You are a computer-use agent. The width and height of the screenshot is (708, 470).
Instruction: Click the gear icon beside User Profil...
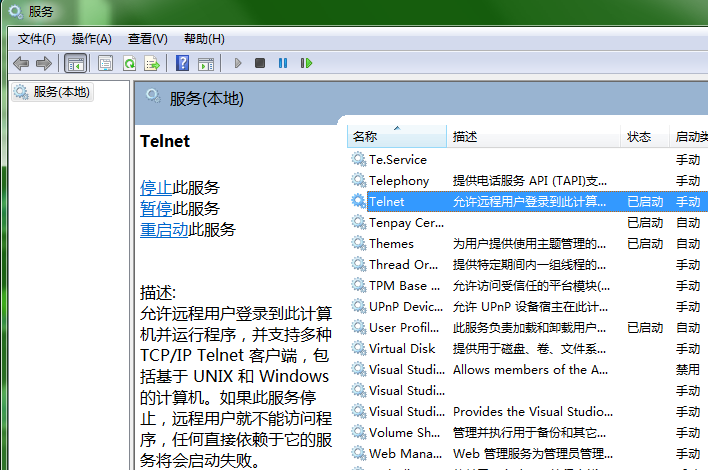(x=359, y=327)
